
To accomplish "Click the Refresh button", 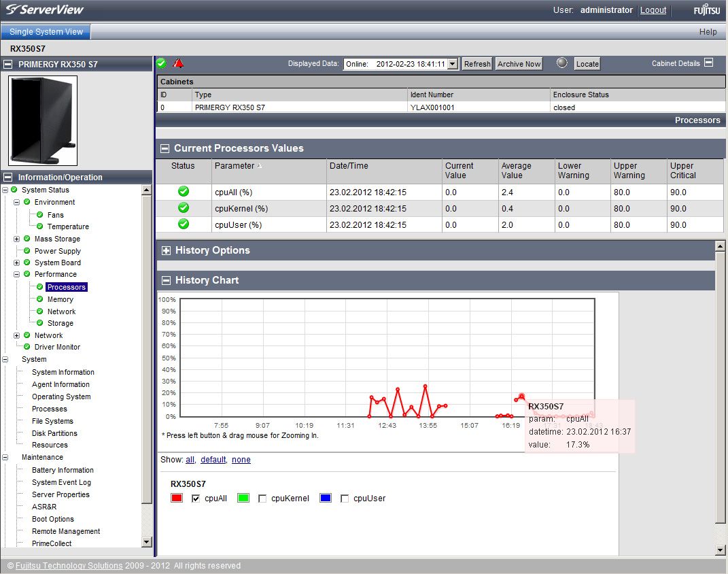I will [x=476, y=64].
